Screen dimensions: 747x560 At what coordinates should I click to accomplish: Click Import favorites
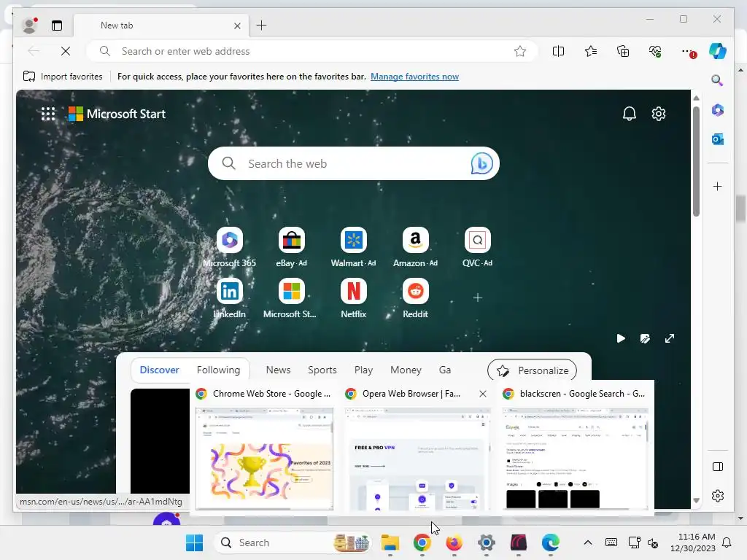[63, 76]
